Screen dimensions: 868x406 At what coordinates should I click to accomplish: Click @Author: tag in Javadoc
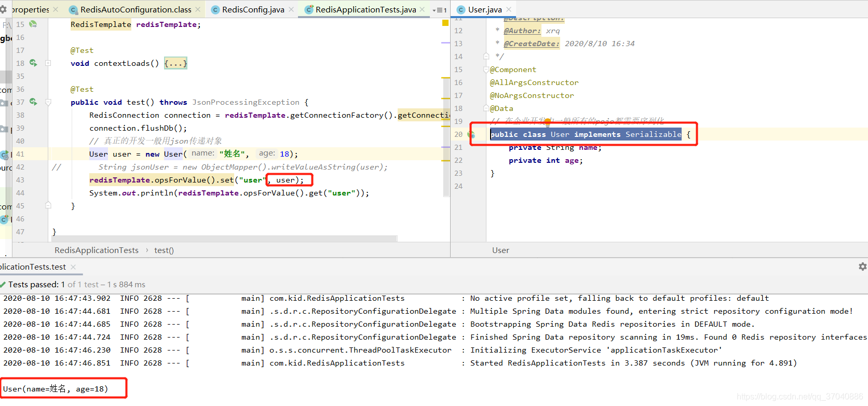click(x=522, y=31)
